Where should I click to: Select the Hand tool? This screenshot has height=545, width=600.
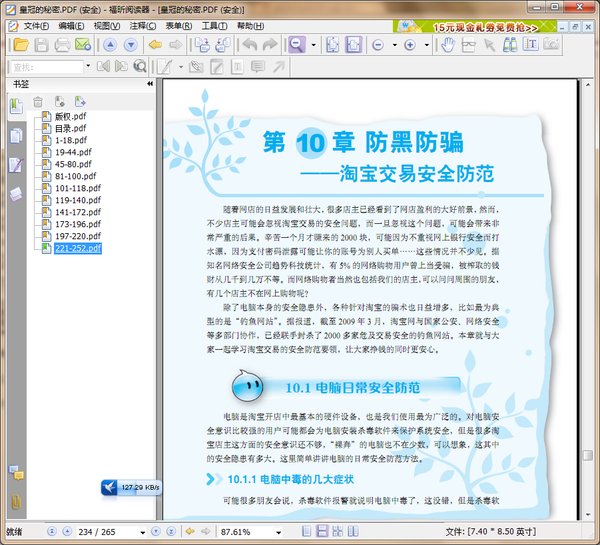[447, 45]
